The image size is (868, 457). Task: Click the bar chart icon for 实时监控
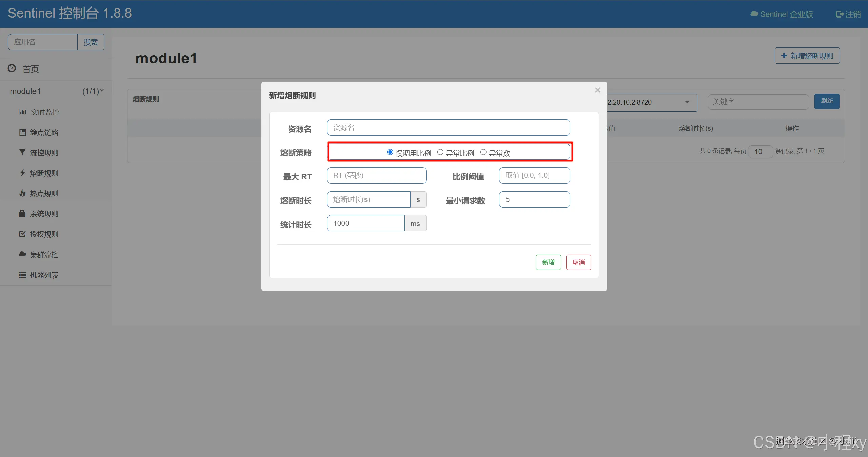point(22,112)
